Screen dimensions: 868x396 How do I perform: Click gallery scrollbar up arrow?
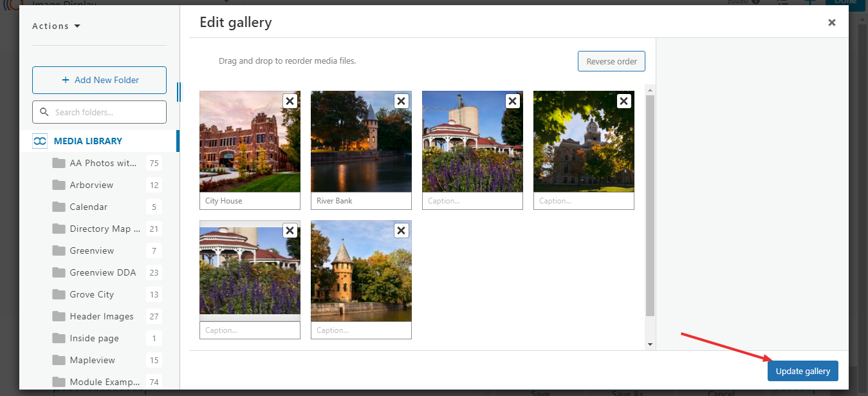coord(650,90)
